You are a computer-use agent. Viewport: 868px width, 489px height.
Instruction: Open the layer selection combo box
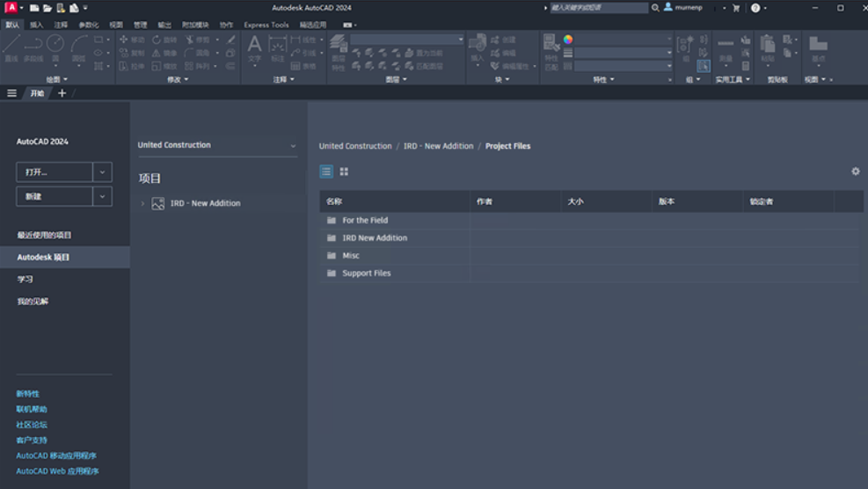click(407, 40)
